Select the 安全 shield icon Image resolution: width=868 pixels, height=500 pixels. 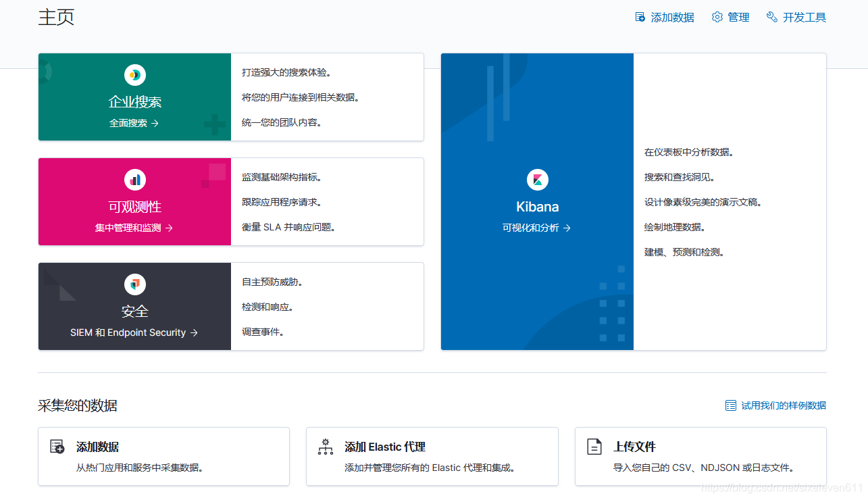pyautogui.click(x=134, y=284)
